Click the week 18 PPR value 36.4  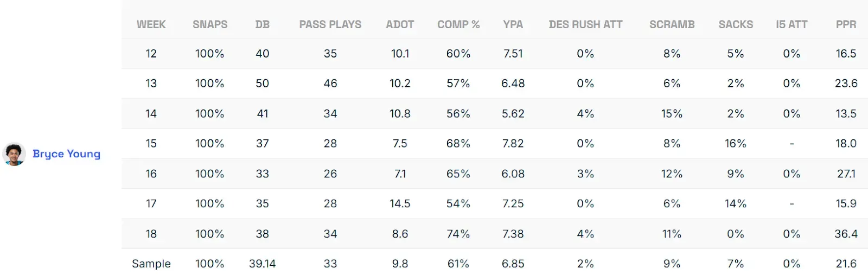pyautogui.click(x=846, y=234)
